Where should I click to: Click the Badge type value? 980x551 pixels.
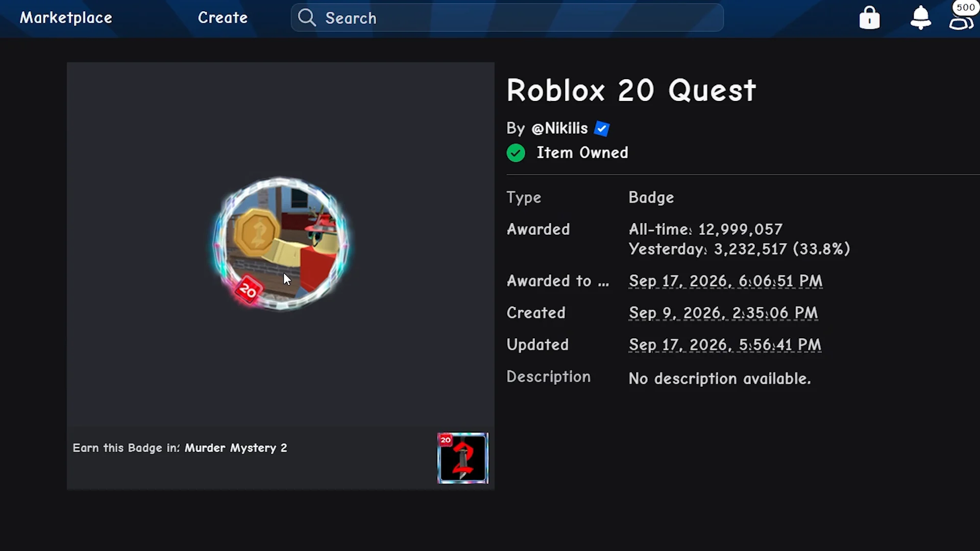[651, 197]
